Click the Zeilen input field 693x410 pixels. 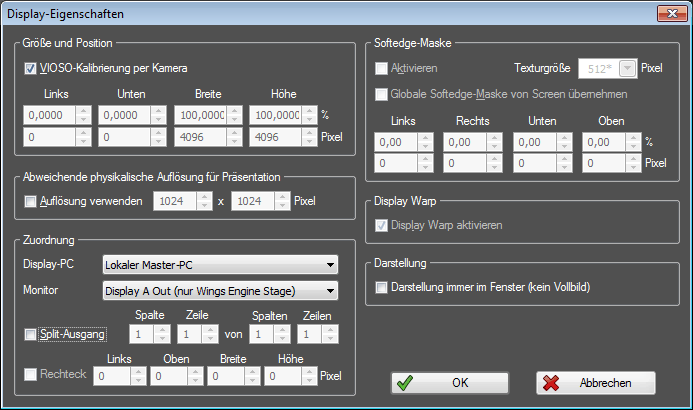pyautogui.click(x=310, y=334)
